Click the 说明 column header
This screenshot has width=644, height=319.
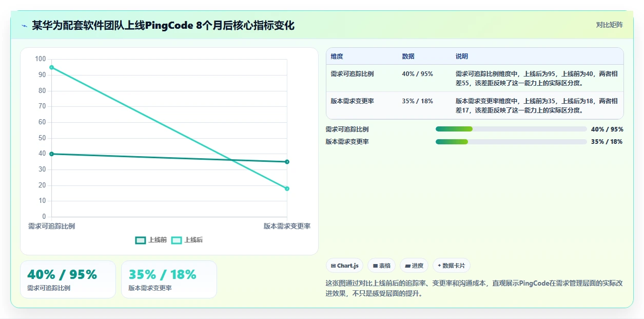pyautogui.click(x=462, y=57)
